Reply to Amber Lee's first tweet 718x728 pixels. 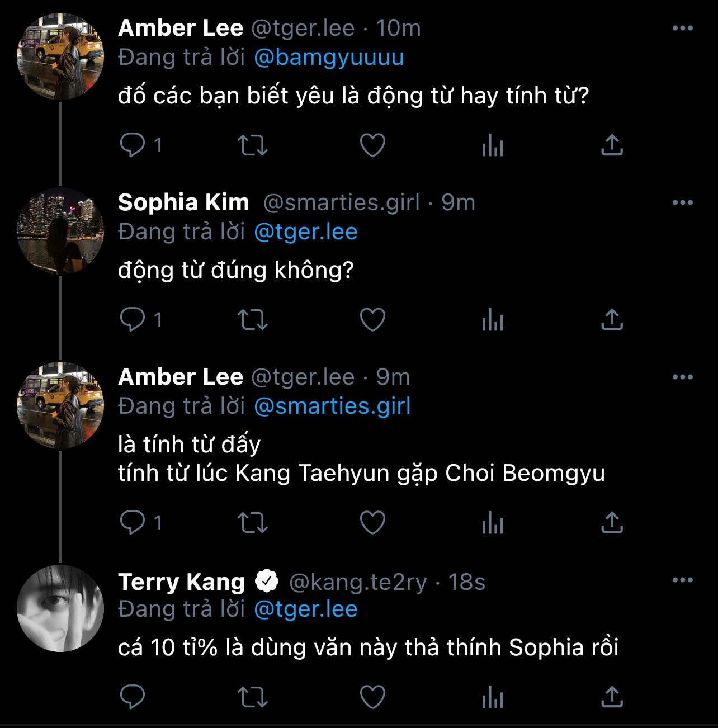pos(133,145)
